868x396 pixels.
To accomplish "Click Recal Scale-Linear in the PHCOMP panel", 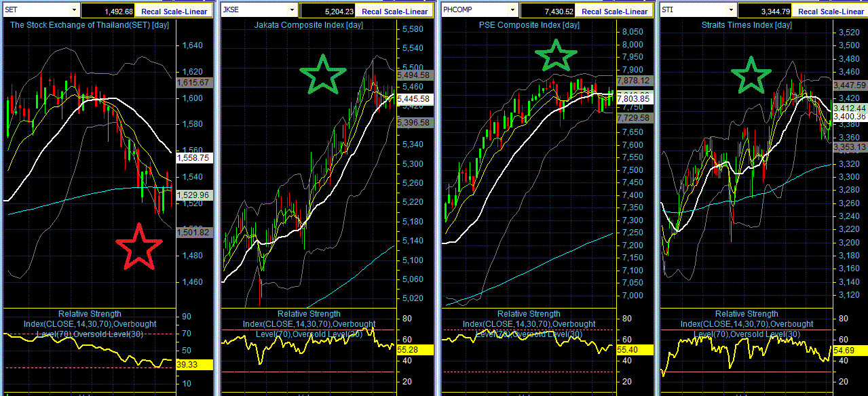I will (x=614, y=11).
